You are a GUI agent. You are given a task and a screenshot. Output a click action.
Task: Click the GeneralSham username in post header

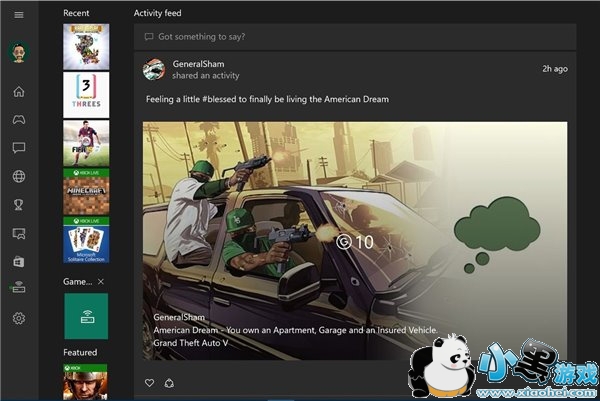[198, 64]
